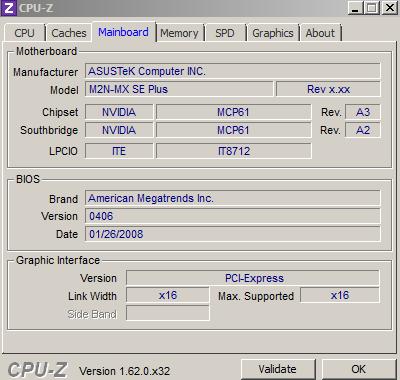Image resolution: width=400 pixels, height=380 pixels.
Task: Click the Chipset vendor NVIDIA field
Action: 119,112
